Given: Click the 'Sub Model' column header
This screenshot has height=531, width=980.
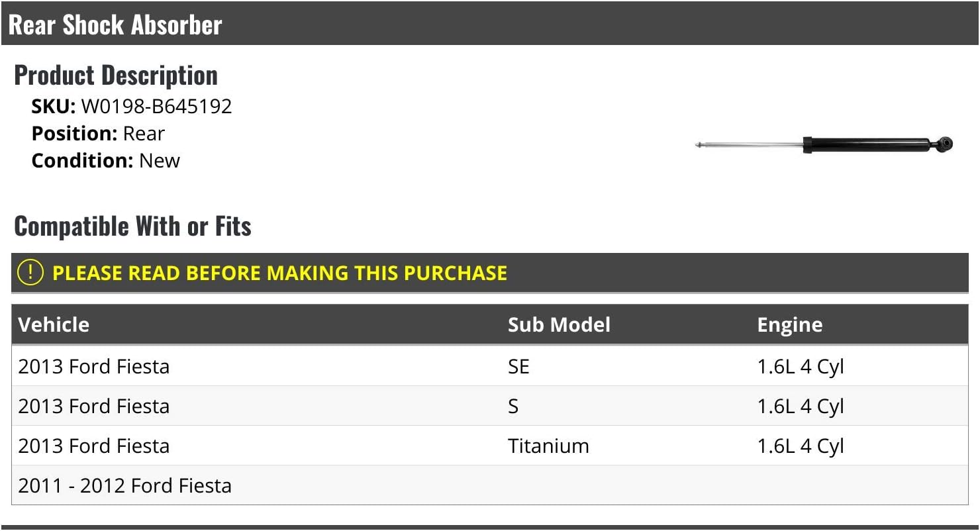Looking at the screenshot, I should pos(559,324).
